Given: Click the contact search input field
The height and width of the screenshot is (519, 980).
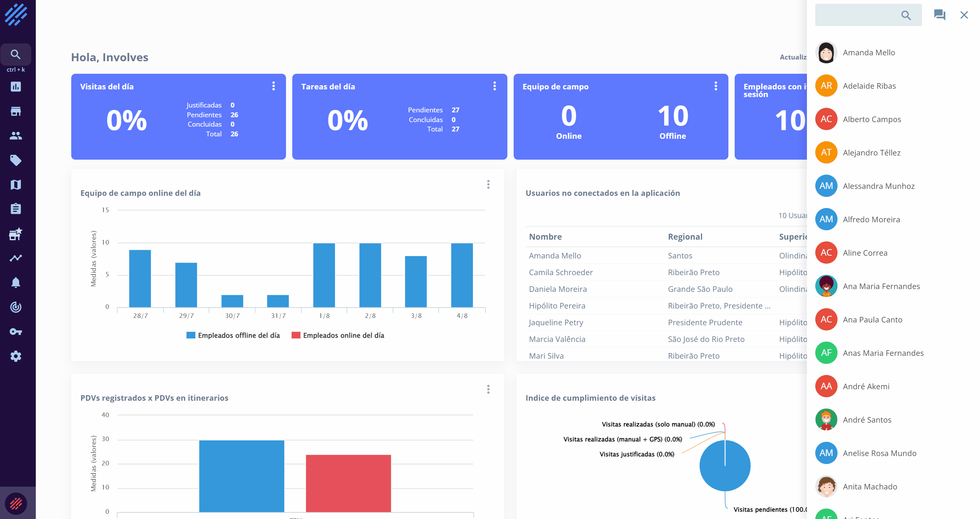Looking at the screenshot, I should [856, 15].
